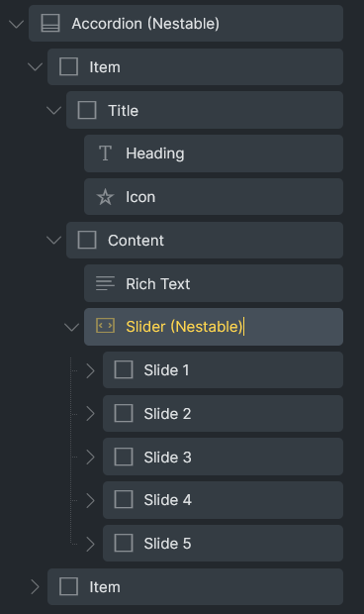Select the Slide 5 element
Viewport: 364px width, 614px height.
(223, 543)
